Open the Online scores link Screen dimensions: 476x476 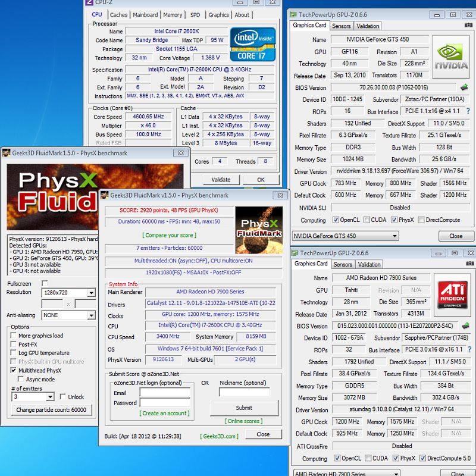(x=244, y=421)
